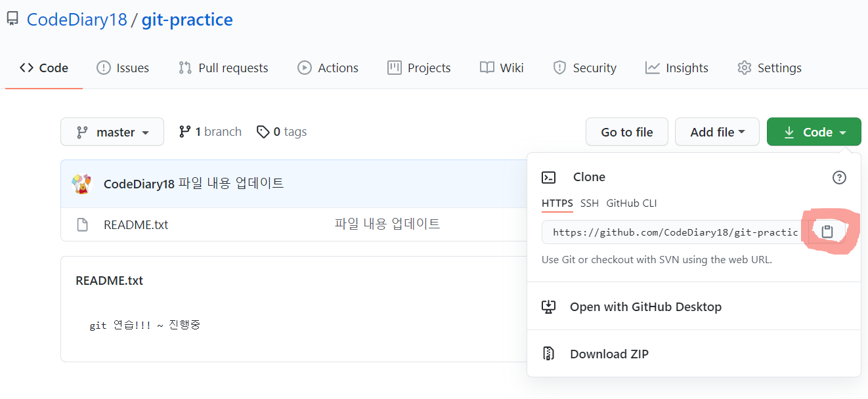Image resolution: width=868 pixels, height=399 pixels.
Task: View the 0 tags link
Action: pos(282,132)
